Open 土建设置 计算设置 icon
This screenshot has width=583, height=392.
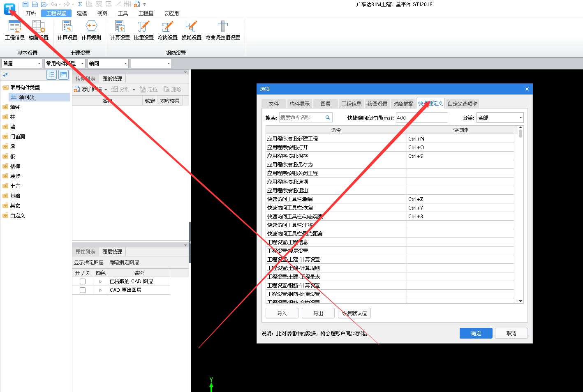tap(67, 30)
